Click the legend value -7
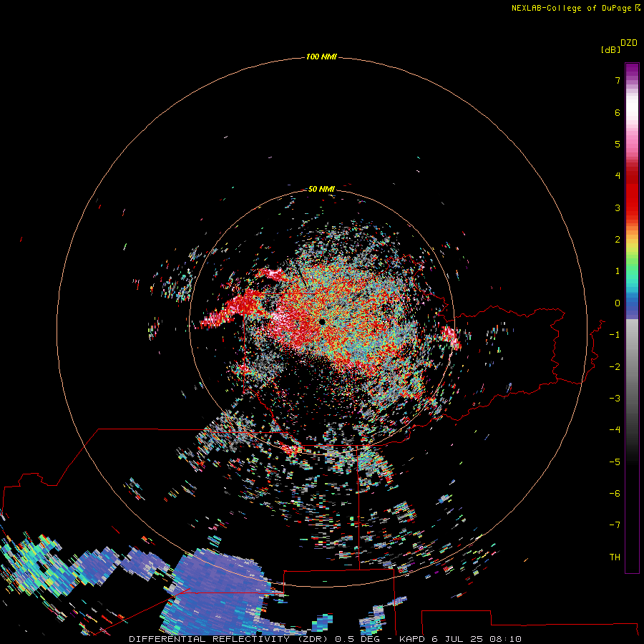 [x=615, y=525]
